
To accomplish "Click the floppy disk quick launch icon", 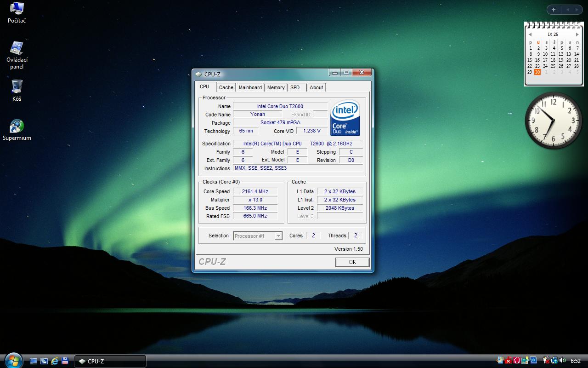I will click(65, 361).
